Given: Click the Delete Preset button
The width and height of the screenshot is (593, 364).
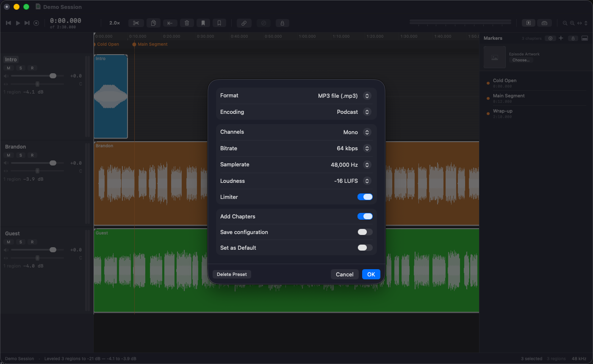Looking at the screenshot, I should point(232,274).
